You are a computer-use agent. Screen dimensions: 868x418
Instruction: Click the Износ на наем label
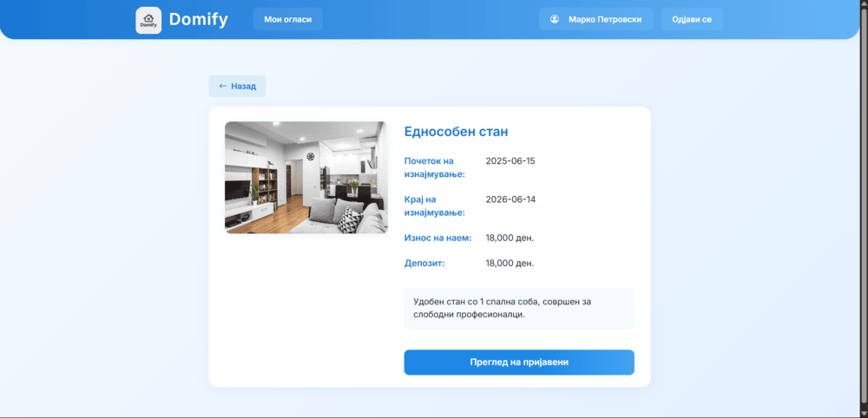click(x=437, y=238)
